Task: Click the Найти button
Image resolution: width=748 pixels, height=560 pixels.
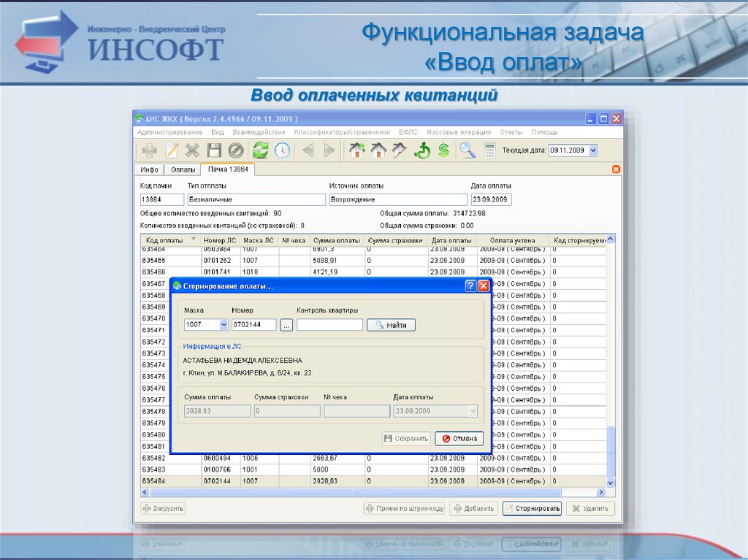Action: pyautogui.click(x=392, y=326)
